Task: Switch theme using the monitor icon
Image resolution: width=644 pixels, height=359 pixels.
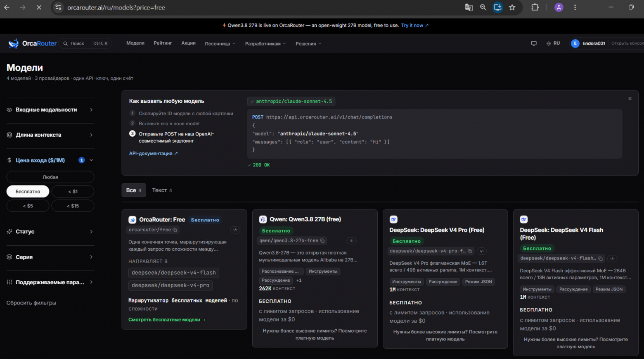Action: click(x=534, y=43)
